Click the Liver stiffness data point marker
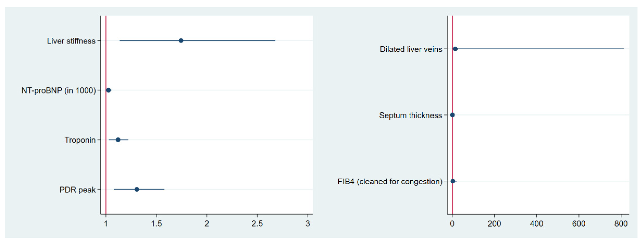The width and height of the screenshot is (644, 245). pos(181,40)
